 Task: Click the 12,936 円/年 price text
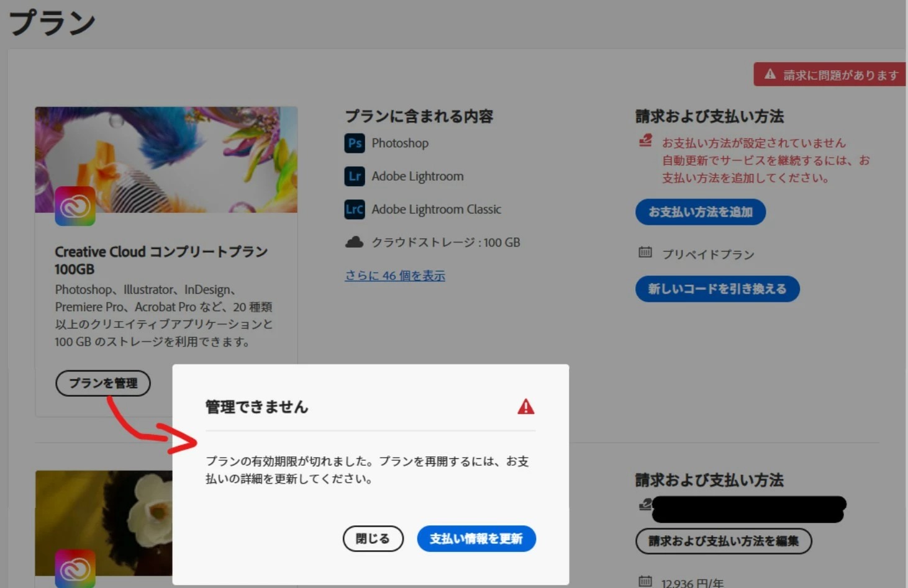pyautogui.click(x=692, y=582)
